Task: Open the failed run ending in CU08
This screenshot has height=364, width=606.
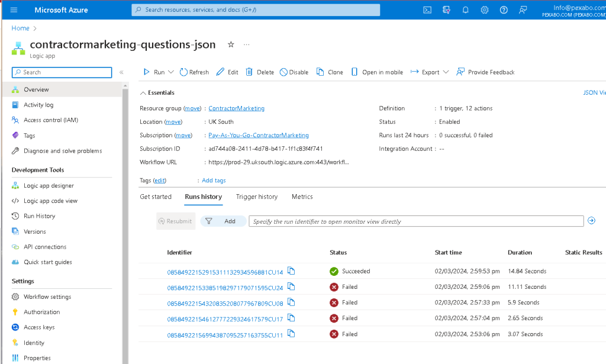Action: (225, 304)
